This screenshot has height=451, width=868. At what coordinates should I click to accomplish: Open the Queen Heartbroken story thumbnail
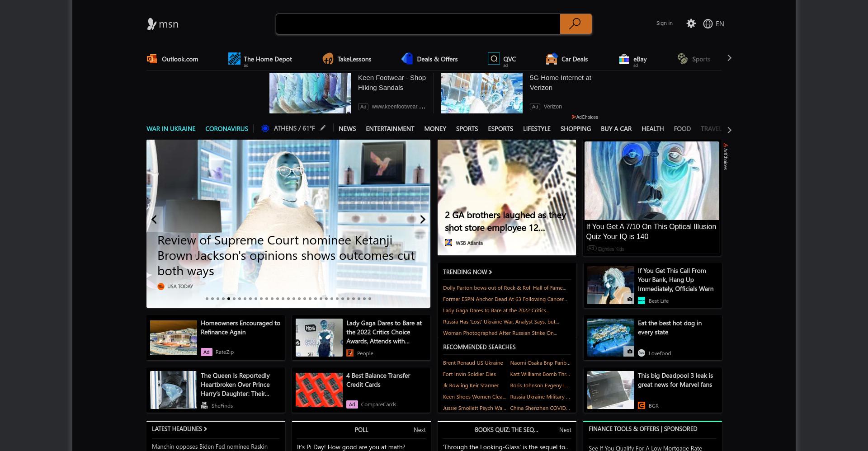coord(174,390)
